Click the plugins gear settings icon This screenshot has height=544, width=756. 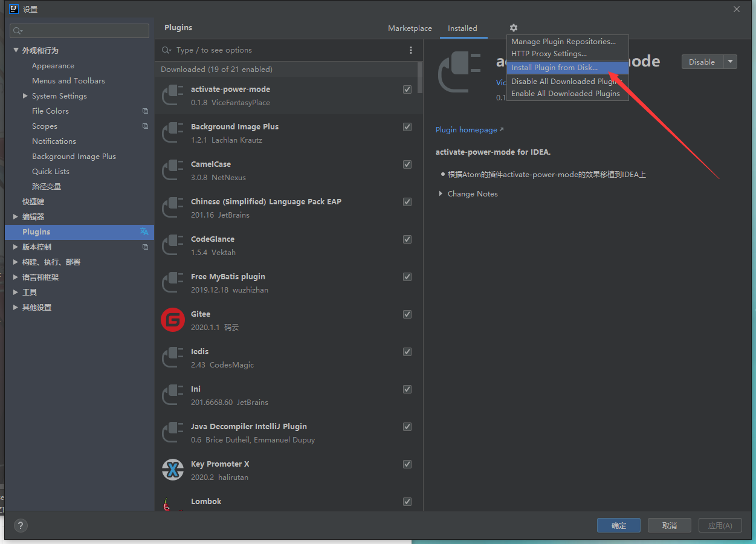click(513, 28)
